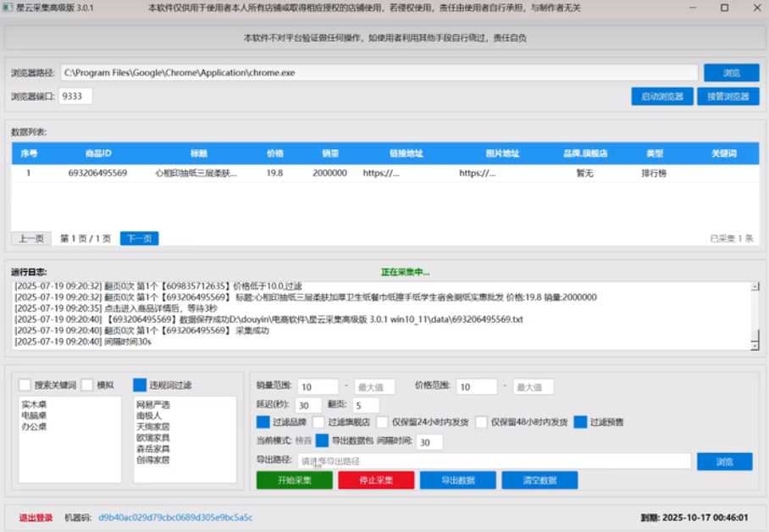The width and height of the screenshot is (769, 532).
Task: Select 网易严选 in the filter word list
Action: (x=152, y=406)
